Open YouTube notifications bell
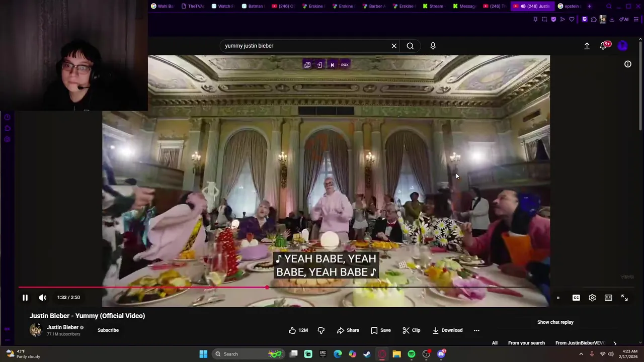This screenshot has height=362, width=644. tap(603, 46)
